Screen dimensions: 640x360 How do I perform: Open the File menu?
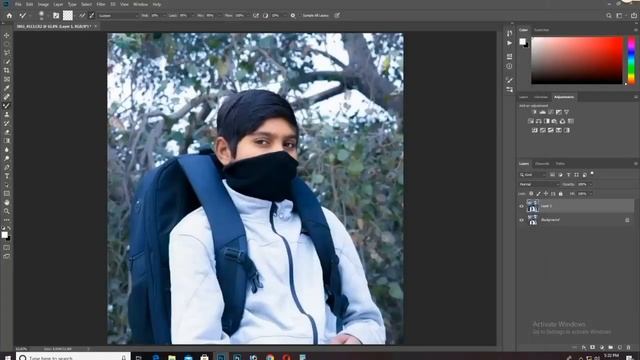click(x=18, y=4)
